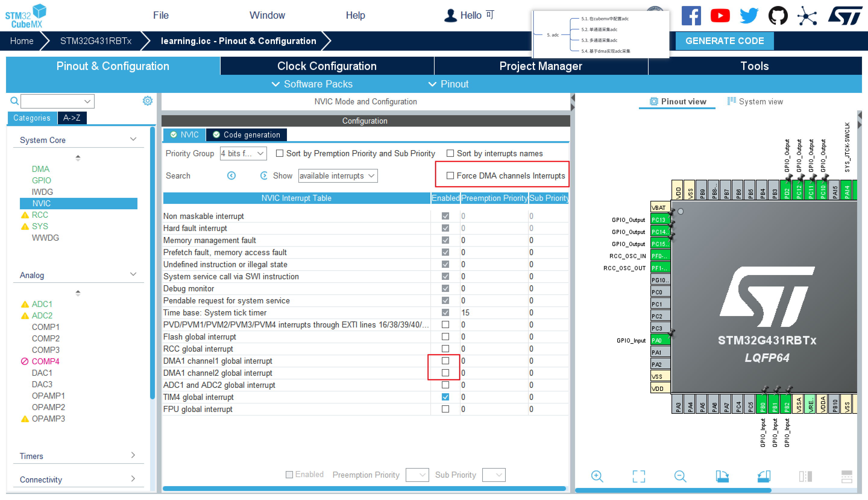868x500 pixels.
Task: Enable DMA1 channel1 global interrupt
Action: pyautogui.click(x=445, y=361)
